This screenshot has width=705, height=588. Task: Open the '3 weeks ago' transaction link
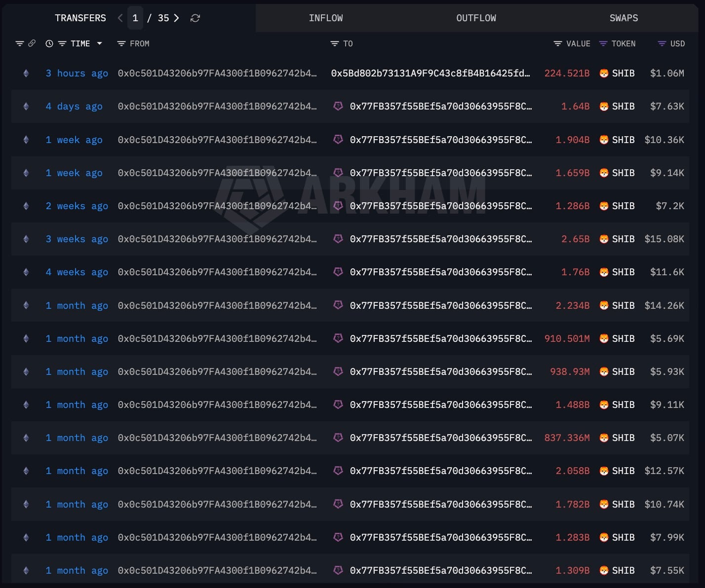[x=77, y=239]
